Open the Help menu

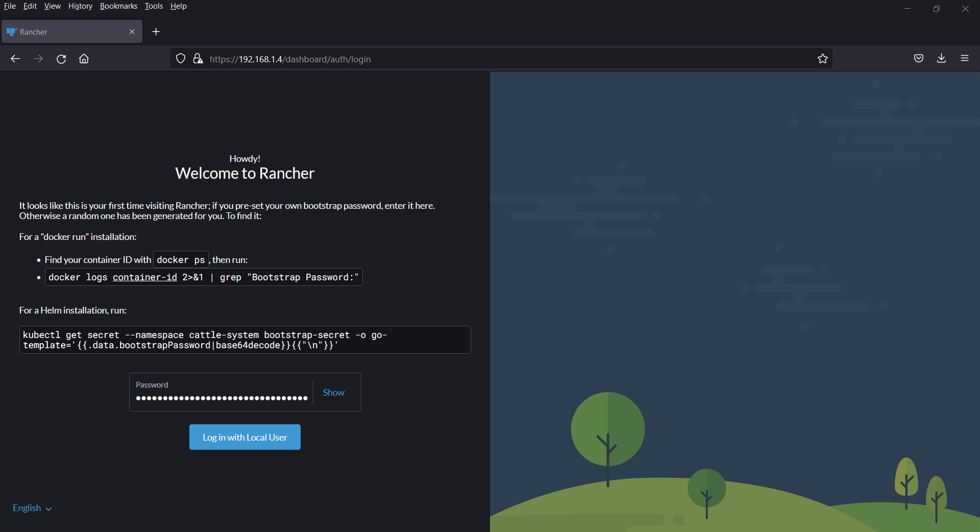tap(179, 6)
